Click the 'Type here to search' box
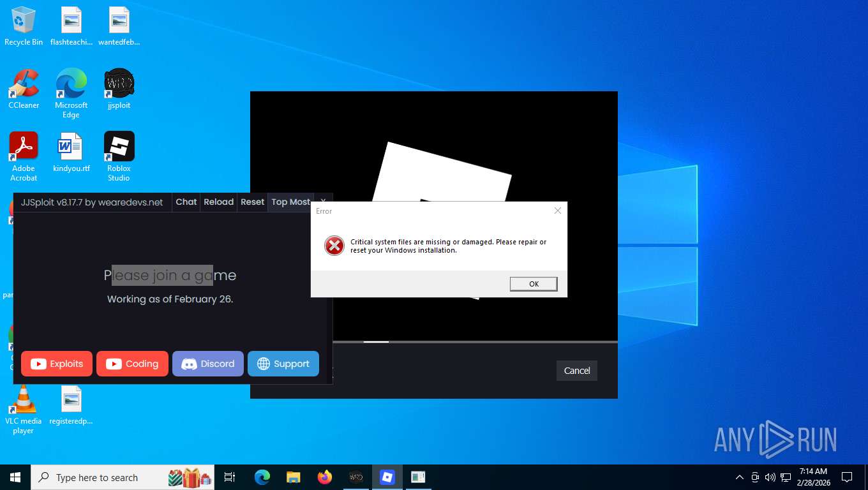This screenshot has height=490, width=868. (x=123, y=477)
